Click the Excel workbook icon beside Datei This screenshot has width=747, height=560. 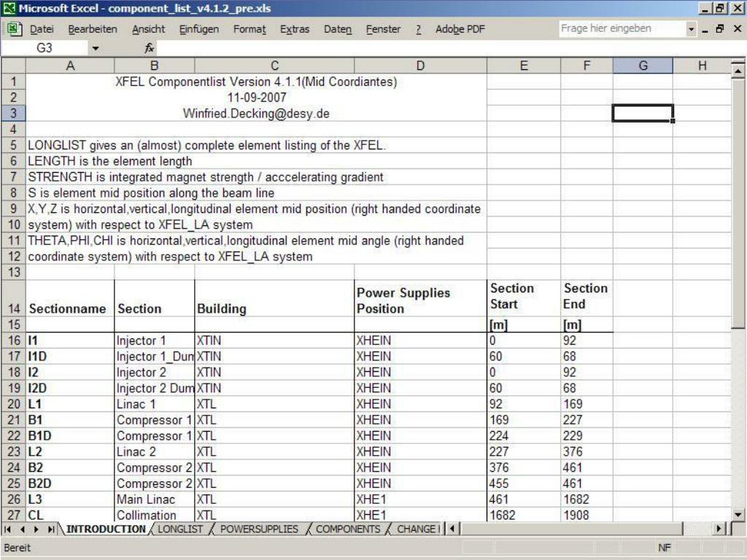click(x=14, y=29)
